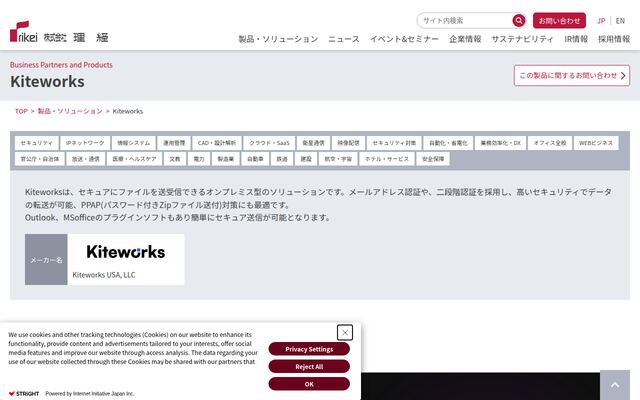The width and height of the screenshot is (640, 400).
Task: Accept cookies with OK button
Action: pos(309,384)
